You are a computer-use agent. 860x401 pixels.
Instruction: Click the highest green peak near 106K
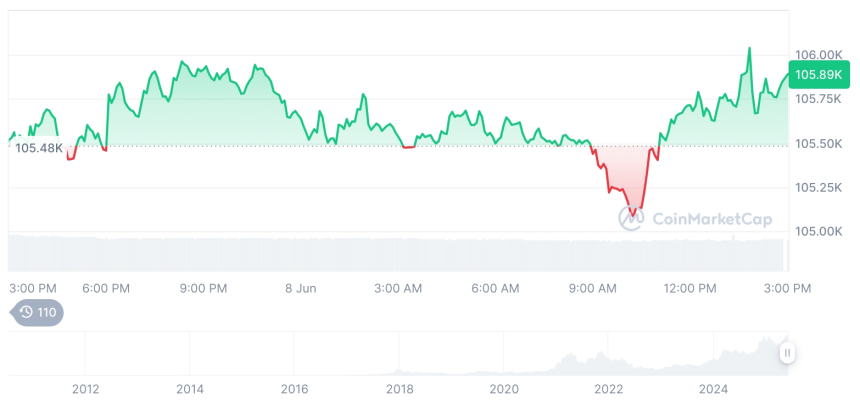tap(748, 48)
